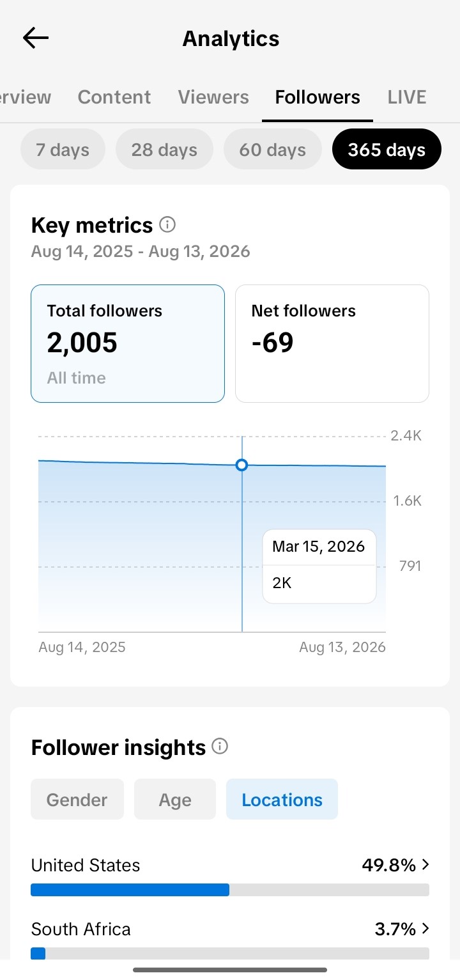Switch to the Viewers tab
460x980 pixels.
213,97
